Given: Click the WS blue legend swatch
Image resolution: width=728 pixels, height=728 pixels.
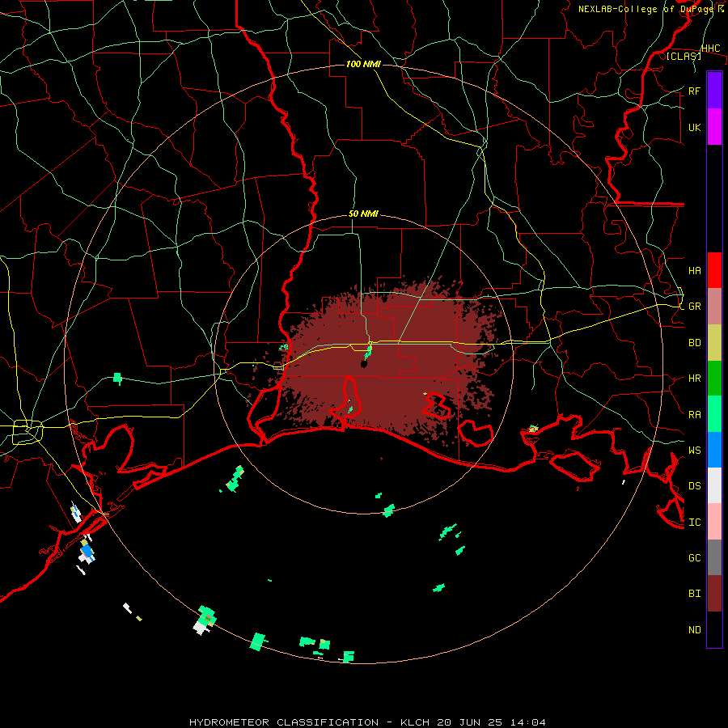Looking at the screenshot, I should (714, 450).
